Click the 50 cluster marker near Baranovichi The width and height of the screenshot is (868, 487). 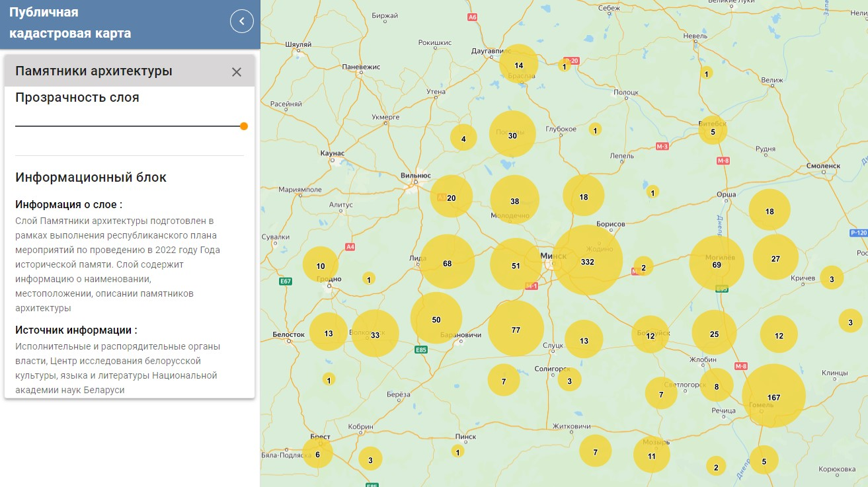(x=436, y=320)
